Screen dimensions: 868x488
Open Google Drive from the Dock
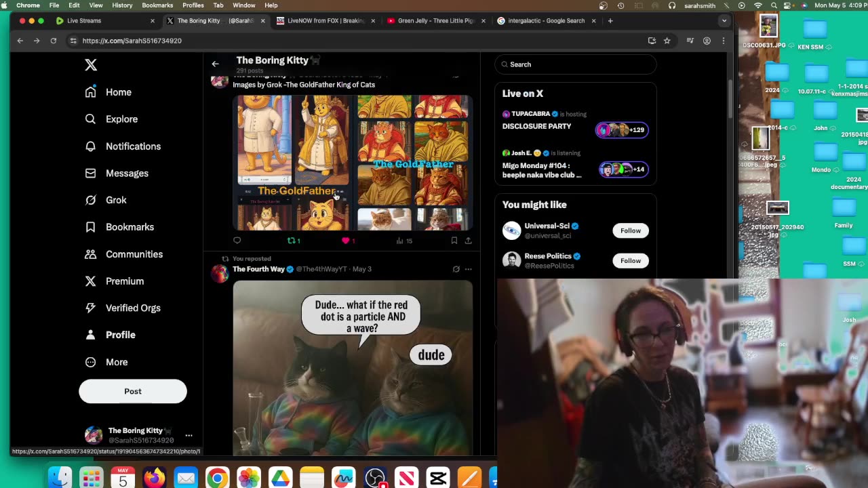coord(280,478)
